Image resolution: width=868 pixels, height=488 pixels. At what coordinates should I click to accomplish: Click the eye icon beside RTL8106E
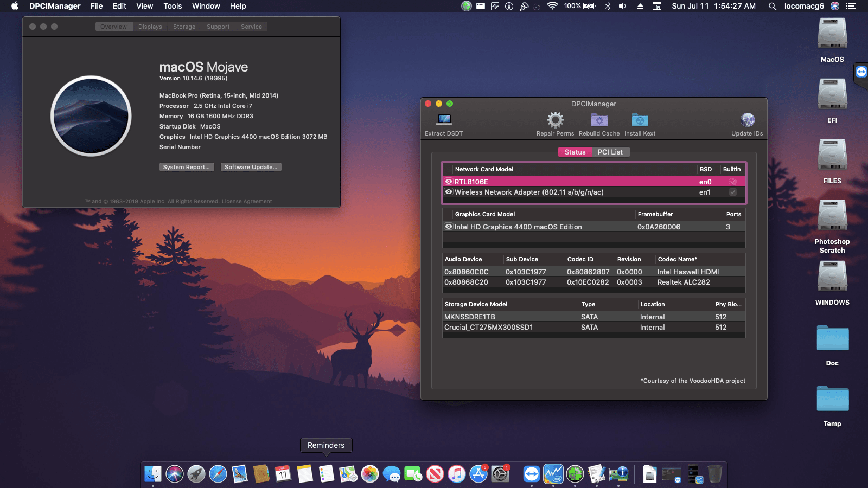coord(449,182)
